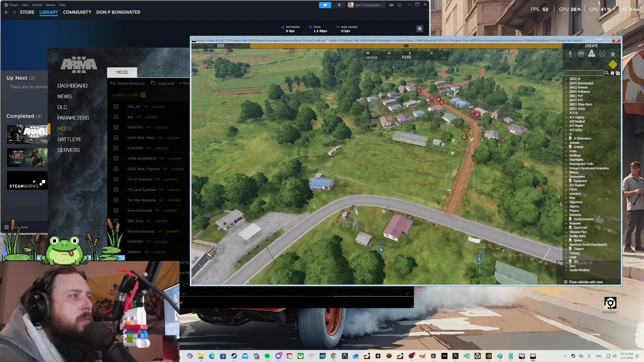644x362 pixels.
Task: Open the LIBRARY tab in Steam
Action: pyautogui.click(x=49, y=12)
